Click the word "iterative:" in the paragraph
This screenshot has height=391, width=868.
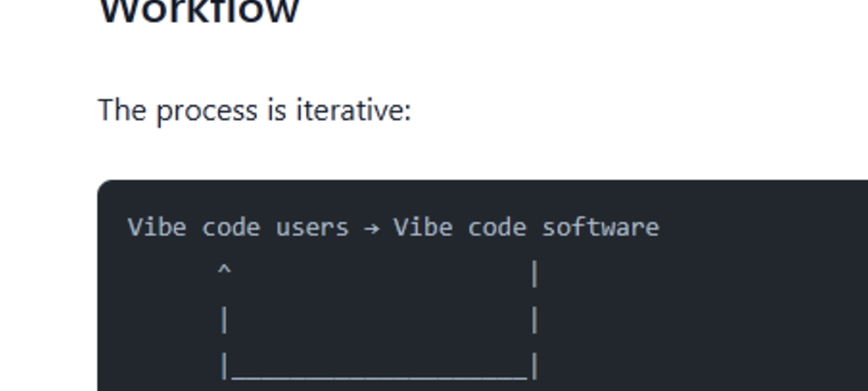[x=353, y=110]
